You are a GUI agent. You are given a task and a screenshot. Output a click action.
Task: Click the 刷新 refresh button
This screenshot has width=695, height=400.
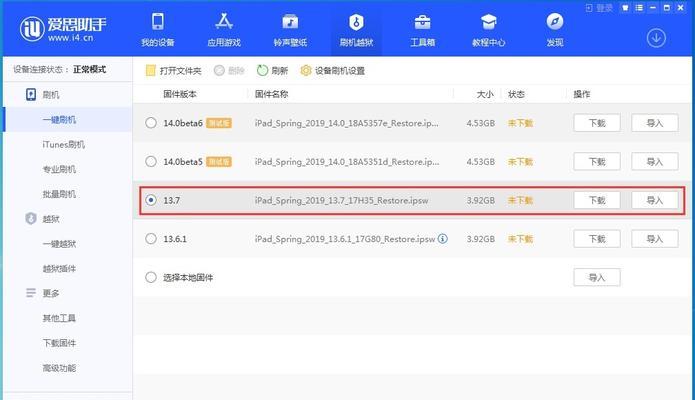pyautogui.click(x=273, y=71)
